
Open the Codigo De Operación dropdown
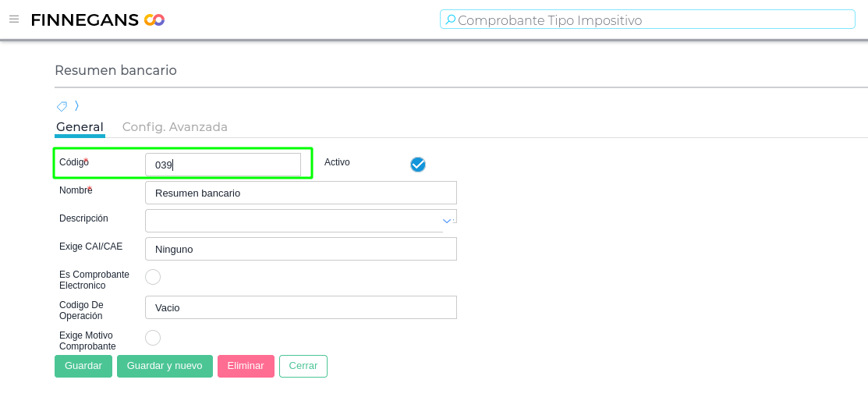tap(300, 307)
